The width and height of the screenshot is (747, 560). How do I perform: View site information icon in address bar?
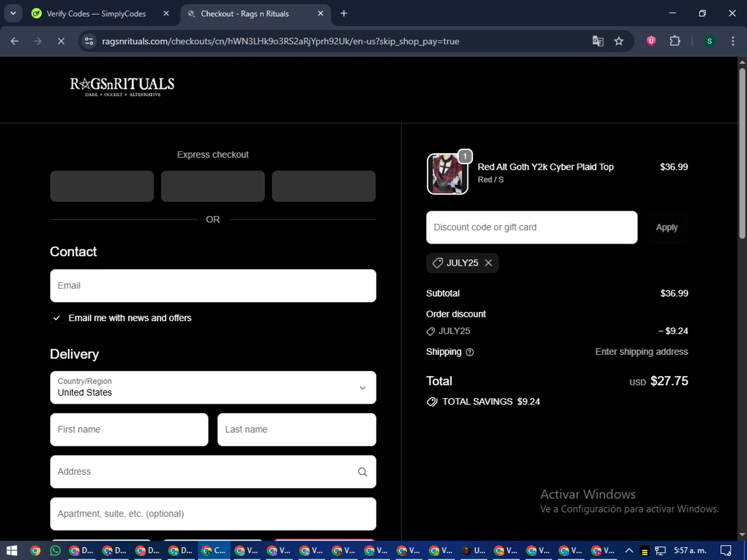pyautogui.click(x=89, y=41)
